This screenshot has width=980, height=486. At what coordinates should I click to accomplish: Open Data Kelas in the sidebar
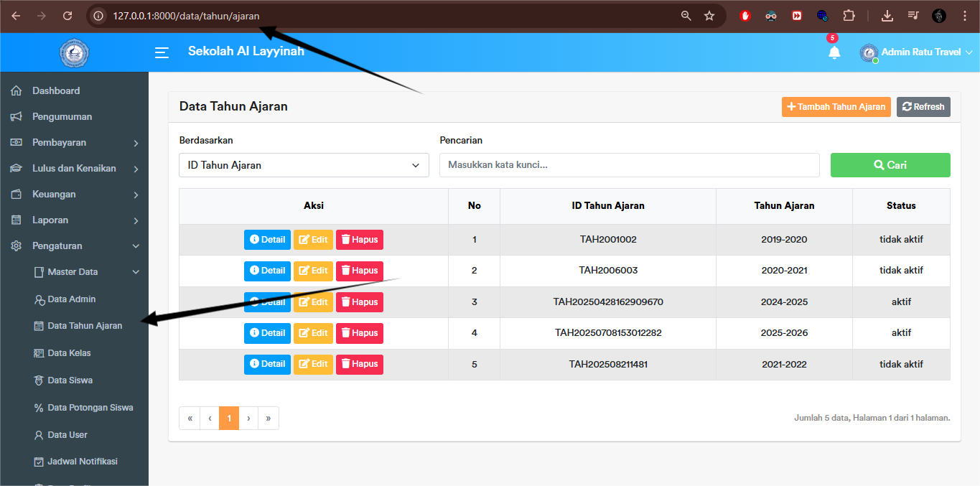(69, 353)
